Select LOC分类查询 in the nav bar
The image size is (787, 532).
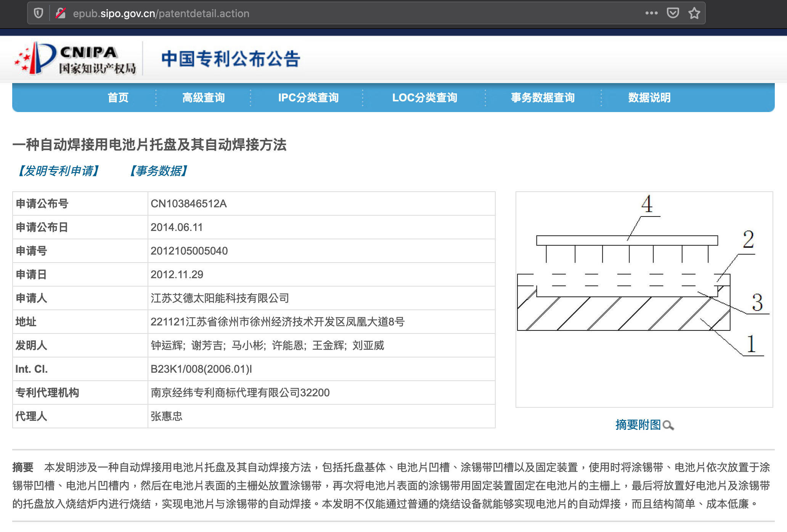424,98
